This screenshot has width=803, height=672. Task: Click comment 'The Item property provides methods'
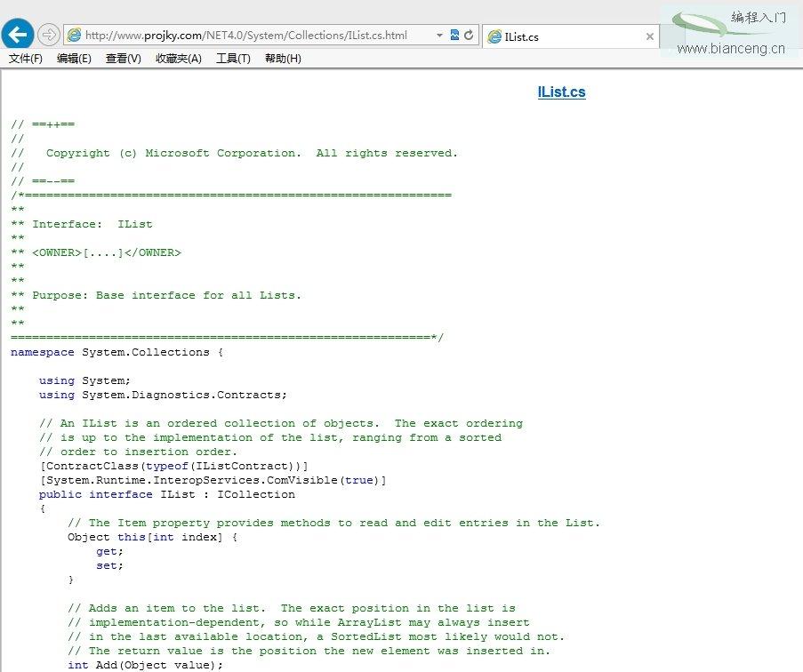[333, 523]
